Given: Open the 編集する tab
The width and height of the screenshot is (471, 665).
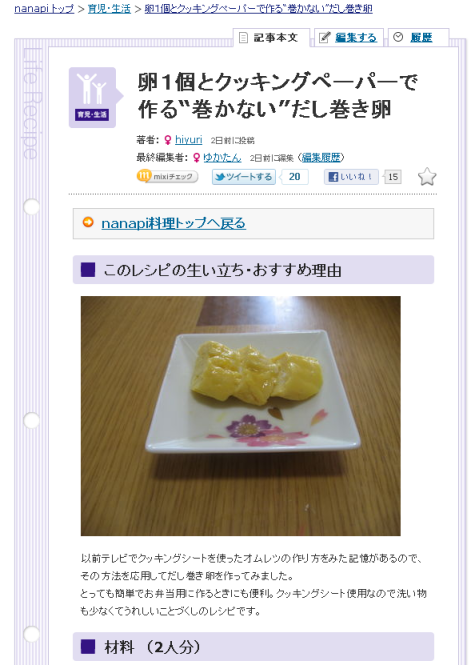Looking at the screenshot, I should [349, 38].
